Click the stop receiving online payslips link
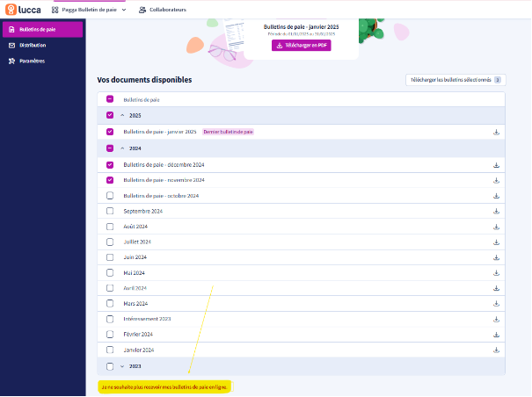 coord(164,386)
